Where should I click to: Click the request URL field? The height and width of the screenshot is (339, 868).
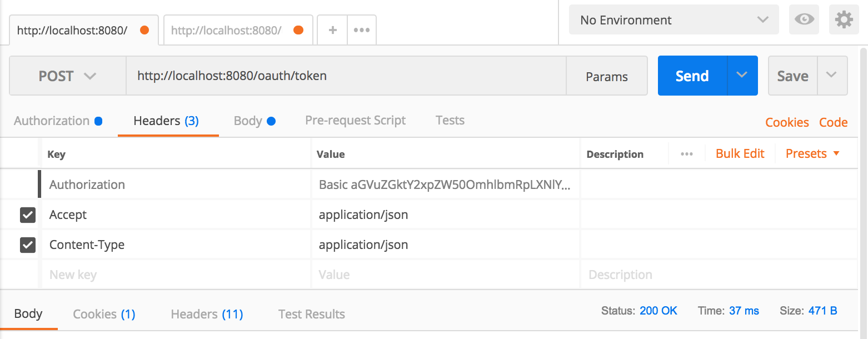(345, 76)
